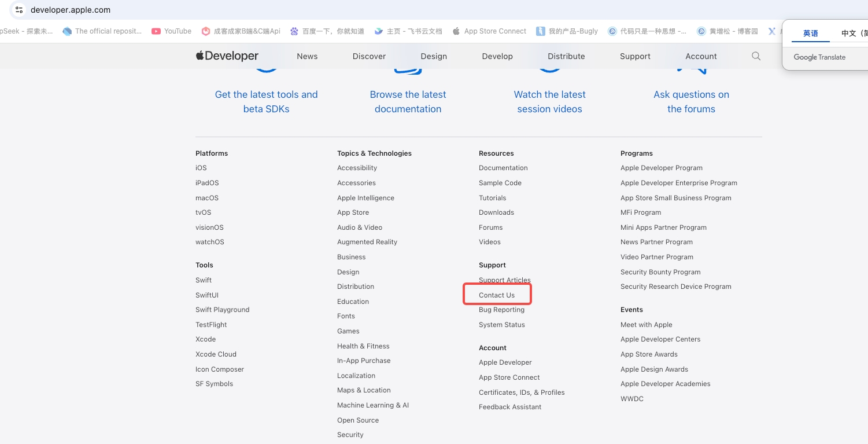Open the Develop navigation menu
The image size is (868, 444).
click(x=497, y=56)
